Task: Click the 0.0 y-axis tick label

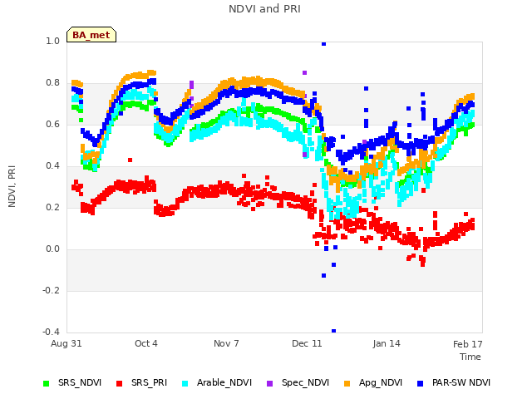Action: point(53,249)
